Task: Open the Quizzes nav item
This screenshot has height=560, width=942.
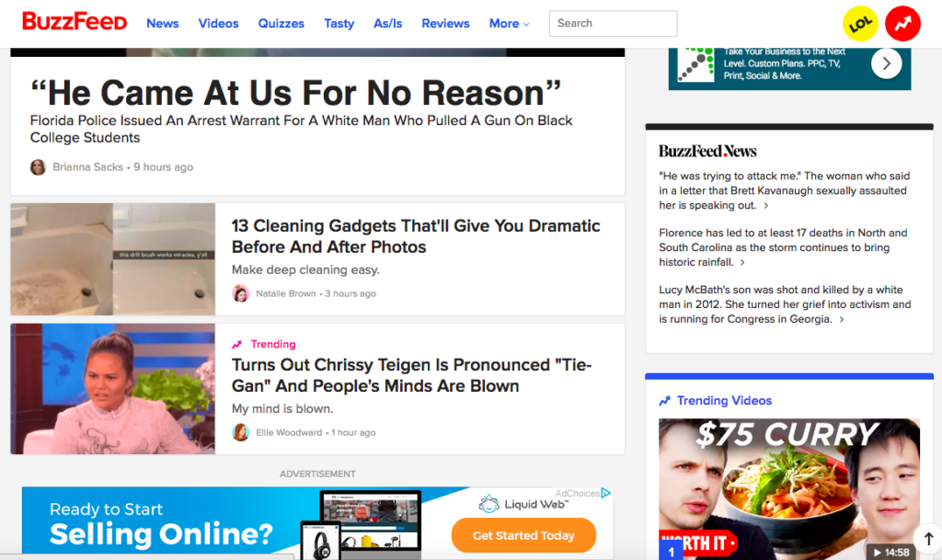Action: (281, 23)
